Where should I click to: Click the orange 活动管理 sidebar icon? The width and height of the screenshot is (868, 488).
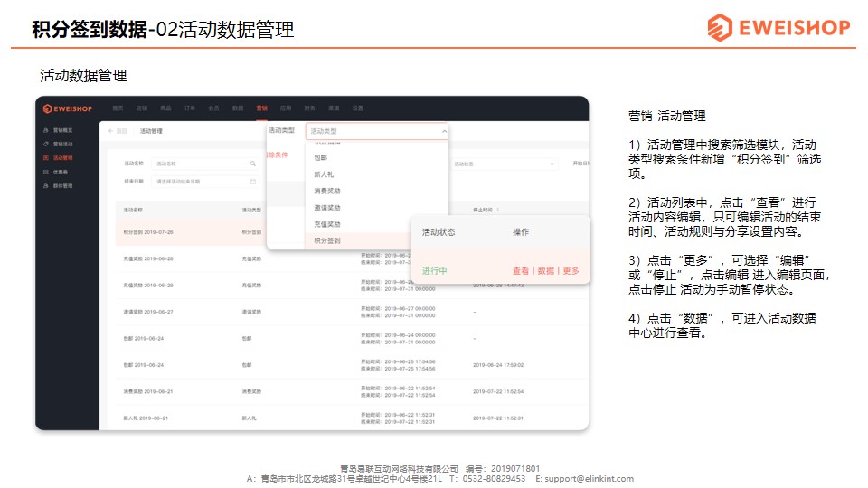click(46, 157)
